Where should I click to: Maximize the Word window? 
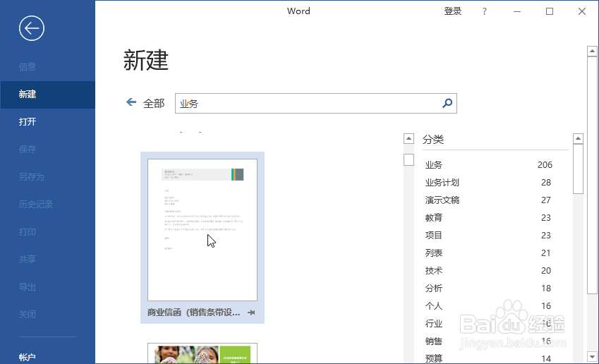tap(550, 11)
